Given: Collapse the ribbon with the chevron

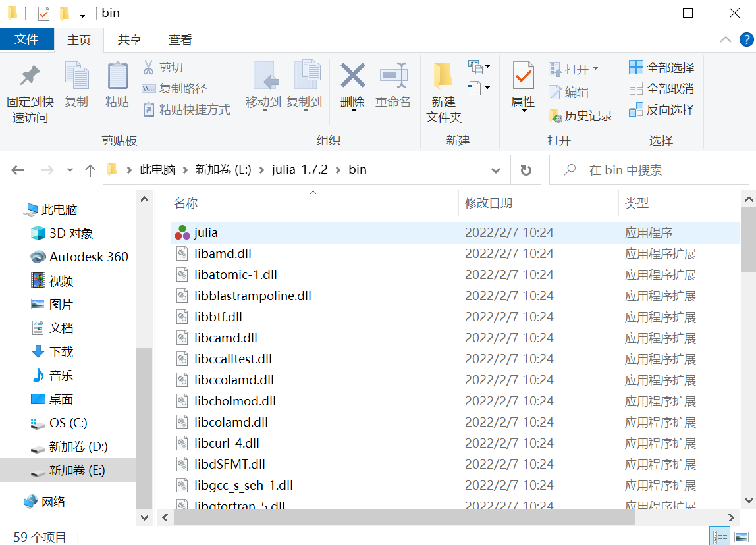Looking at the screenshot, I should coord(726,39).
